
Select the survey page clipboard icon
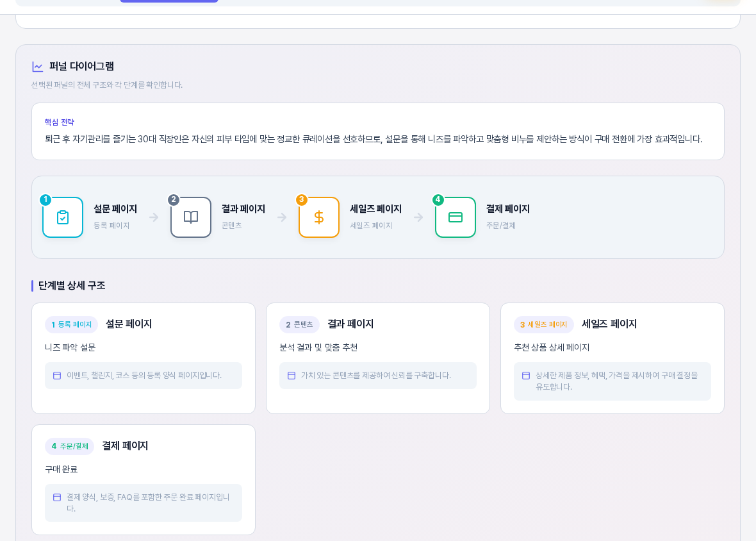click(x=63, y=217)
